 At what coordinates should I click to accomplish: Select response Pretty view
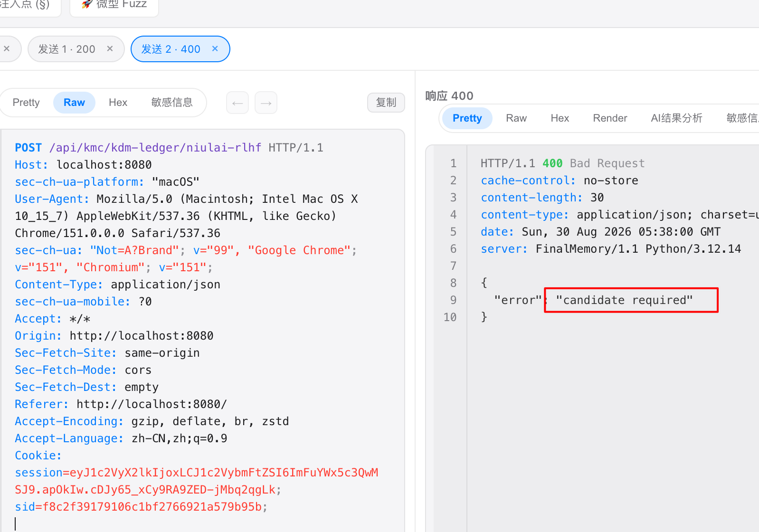tap(467, 118)
